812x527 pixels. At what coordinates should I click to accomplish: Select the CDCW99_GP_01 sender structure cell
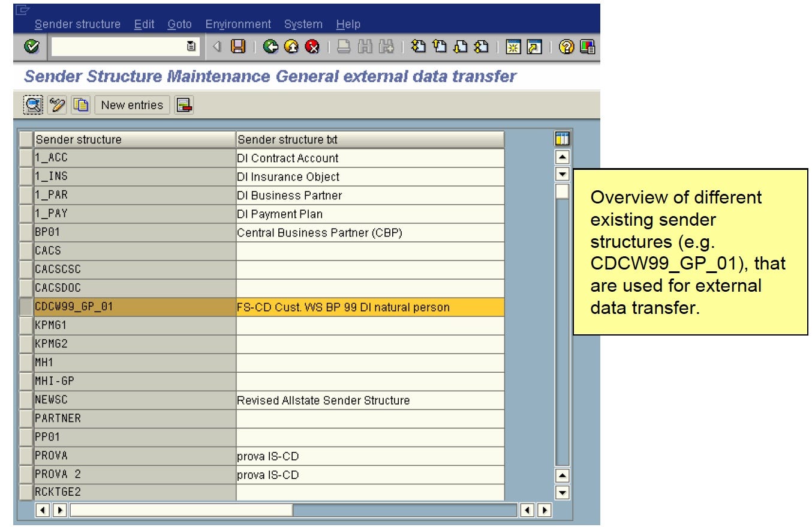(x=134, y=307)
